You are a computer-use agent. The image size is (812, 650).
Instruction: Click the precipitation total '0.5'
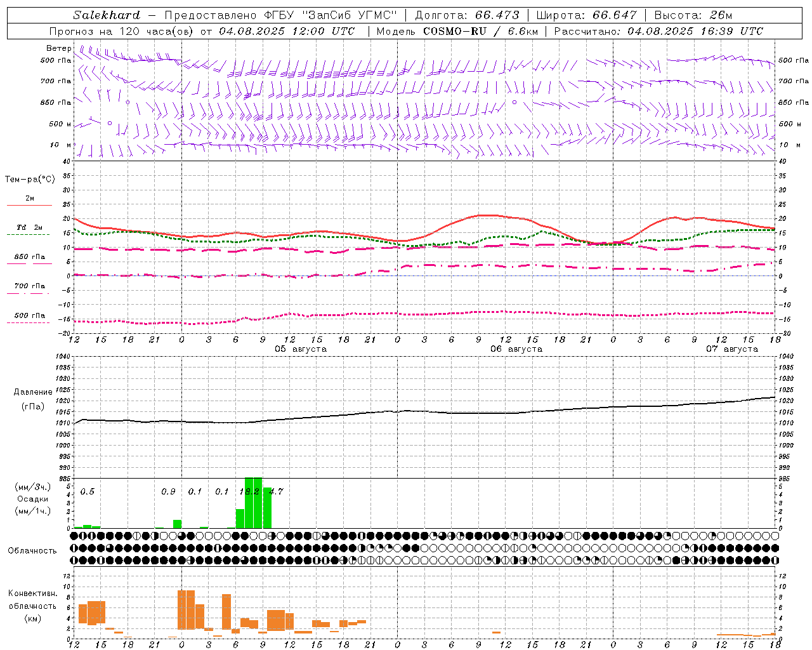(x=87, y=491)
